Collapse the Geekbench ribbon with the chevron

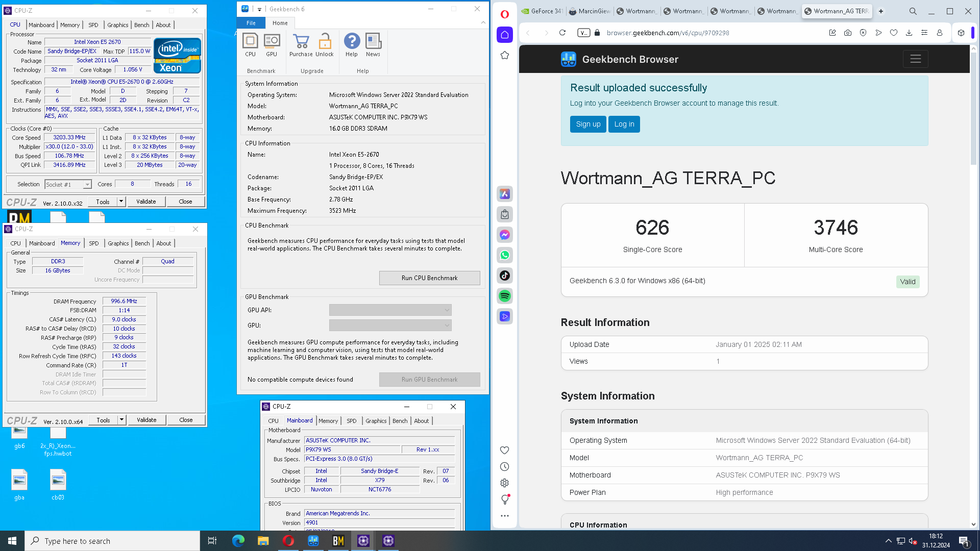coord(483,22)
